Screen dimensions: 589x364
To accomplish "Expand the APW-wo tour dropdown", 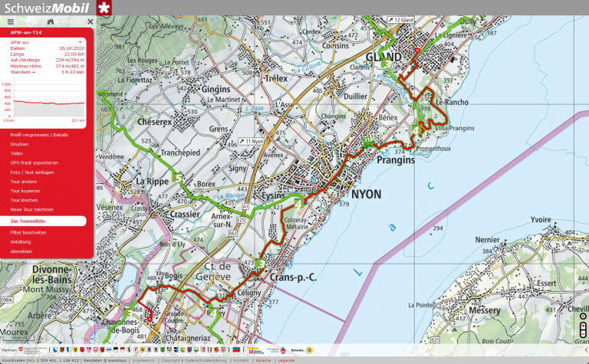I will 80,42.
